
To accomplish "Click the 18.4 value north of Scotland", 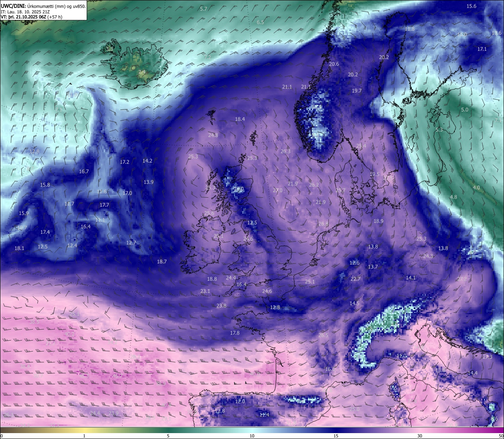I will tap(240, 119).
